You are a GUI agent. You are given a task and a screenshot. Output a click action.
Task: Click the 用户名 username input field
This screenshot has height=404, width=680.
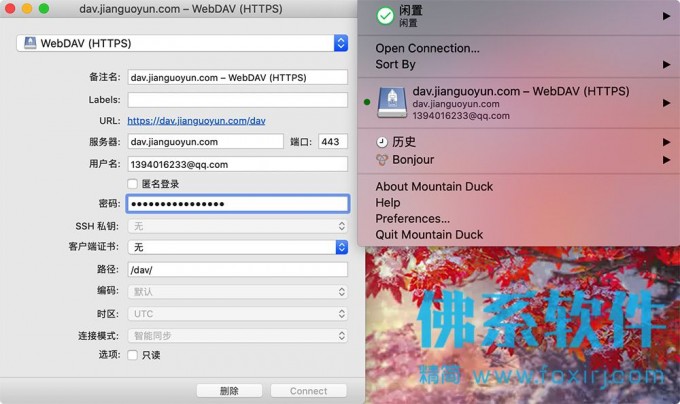tap(238, 164)
